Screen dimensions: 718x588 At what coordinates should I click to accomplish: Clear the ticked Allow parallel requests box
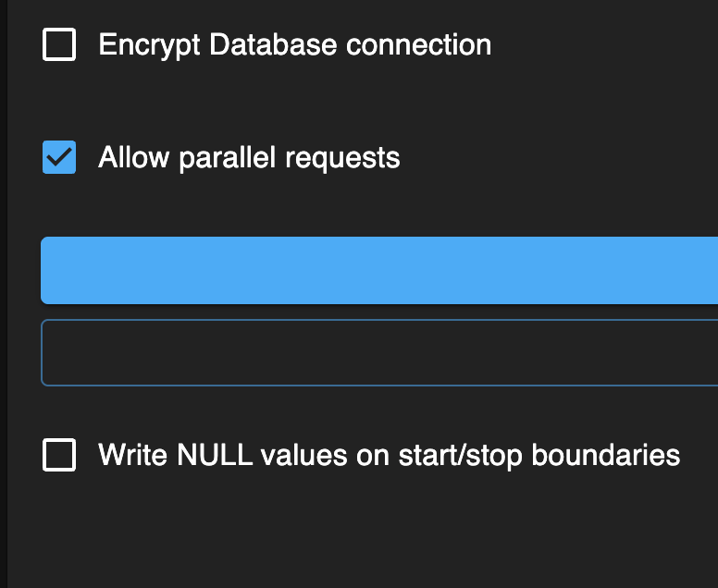[59, 158]
